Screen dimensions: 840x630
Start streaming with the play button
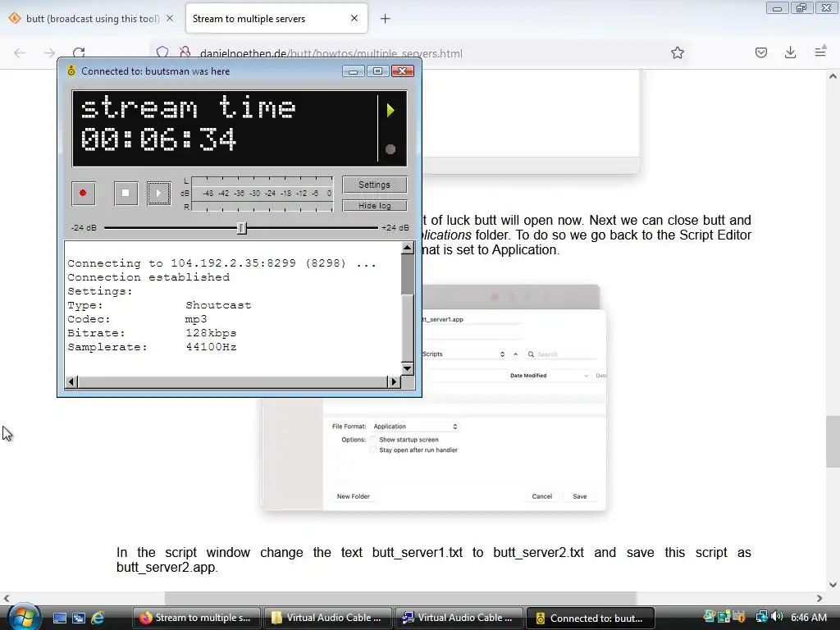tap(158, 194)
